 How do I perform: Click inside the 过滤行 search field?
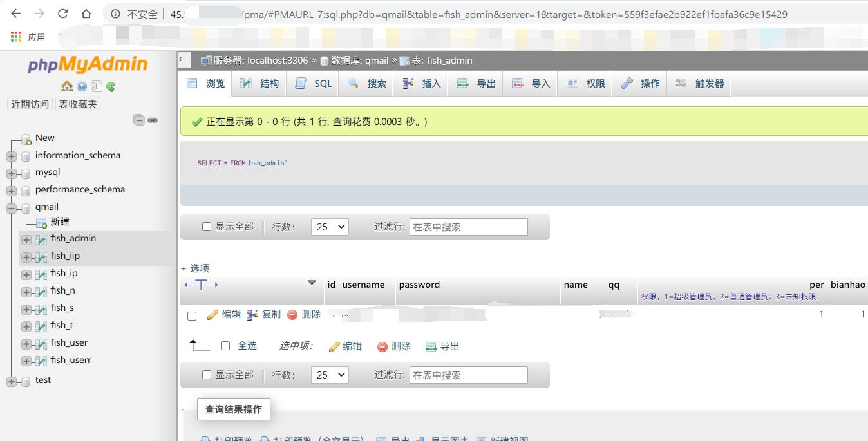[468, 226]
